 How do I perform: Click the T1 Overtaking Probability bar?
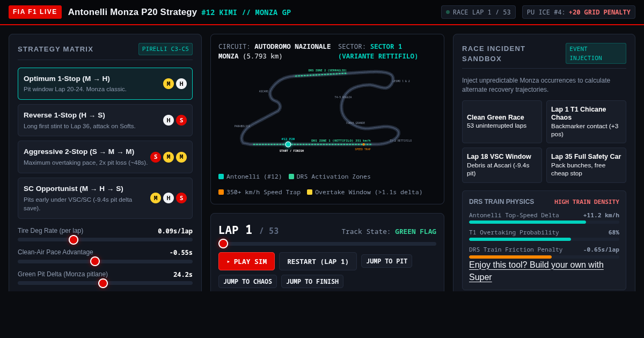click(x=544, y=239)
